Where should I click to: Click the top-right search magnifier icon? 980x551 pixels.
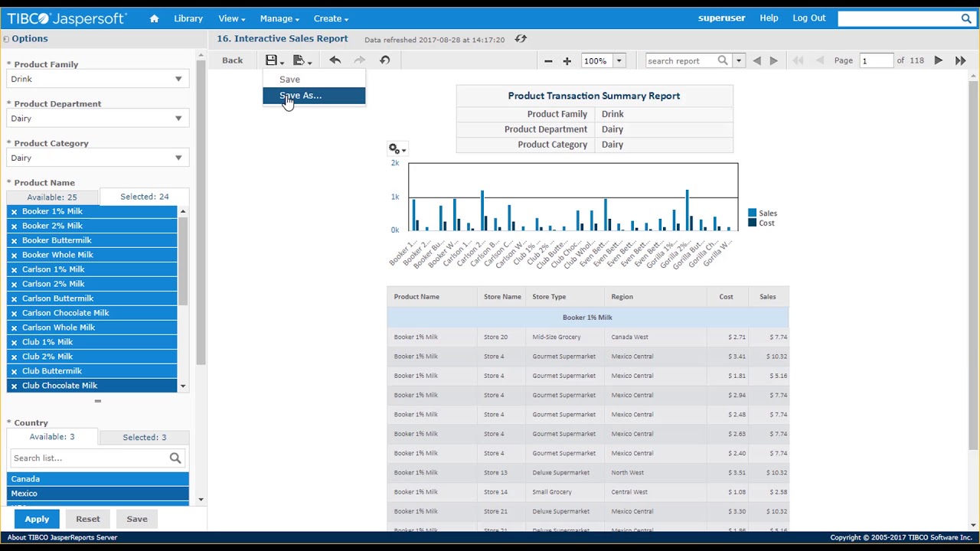click(x=967, y=18)
